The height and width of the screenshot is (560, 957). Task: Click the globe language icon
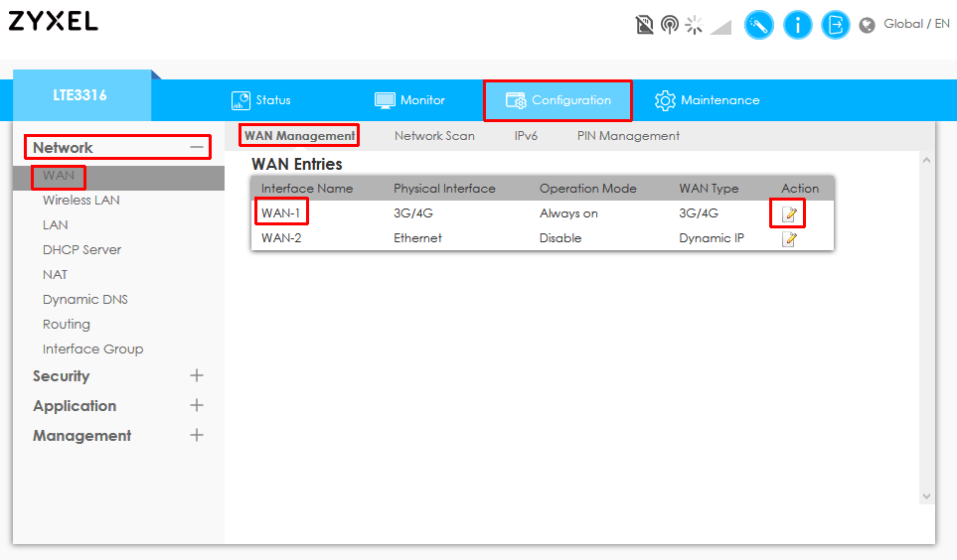point(868,25)
